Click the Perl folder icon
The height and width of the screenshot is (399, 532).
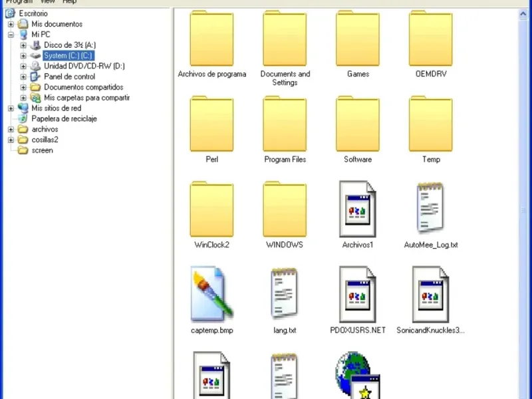coord(211,124)
